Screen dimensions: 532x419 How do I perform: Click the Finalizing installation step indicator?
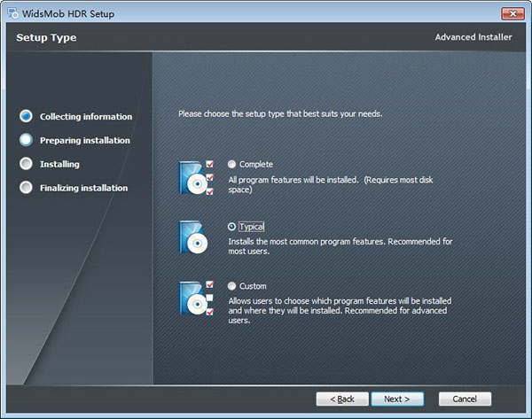coord(26,187)
